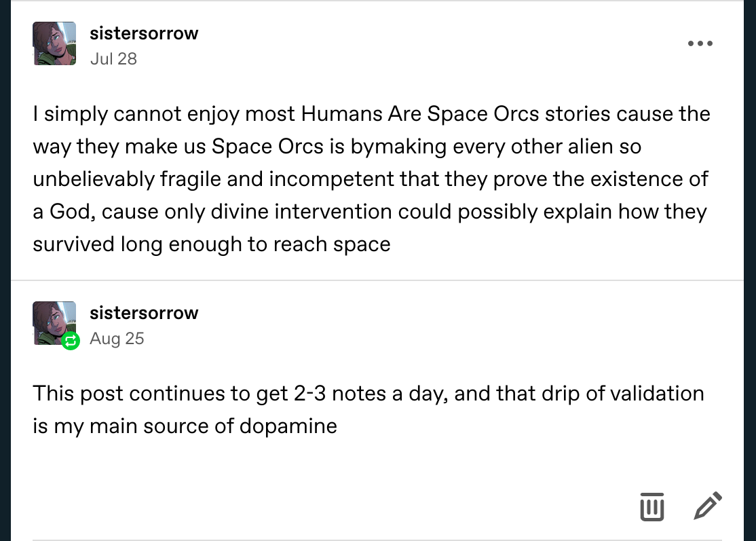
Task: Open the post options menu via three dots
Action: [x=700, y=43]
